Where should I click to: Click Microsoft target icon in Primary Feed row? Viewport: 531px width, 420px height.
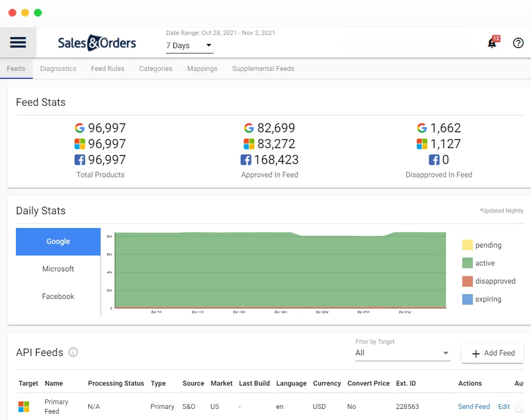24,406
